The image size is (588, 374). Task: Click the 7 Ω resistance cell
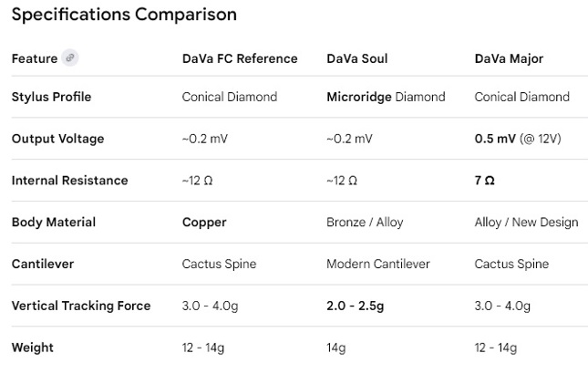coord(485,181)
